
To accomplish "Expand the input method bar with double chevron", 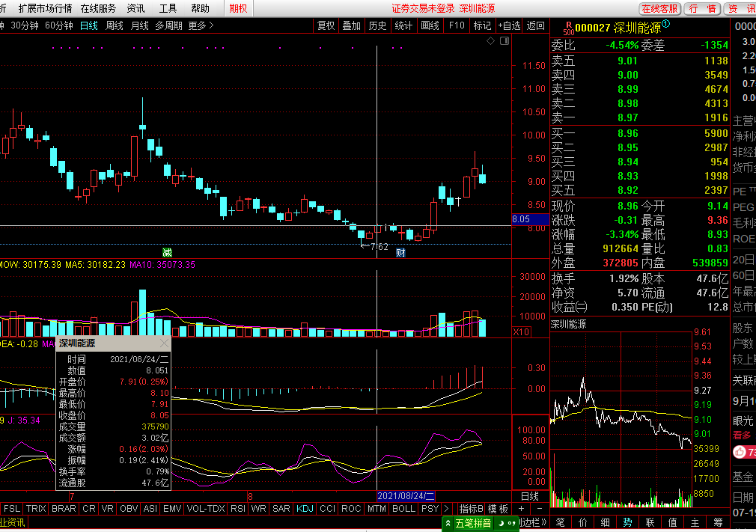I will pyautogui.click(x=448, y=523).
